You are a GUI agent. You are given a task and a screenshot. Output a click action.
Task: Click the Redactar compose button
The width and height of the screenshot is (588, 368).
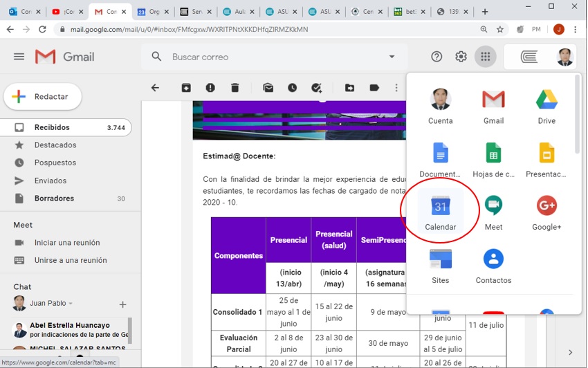(42, 97)
